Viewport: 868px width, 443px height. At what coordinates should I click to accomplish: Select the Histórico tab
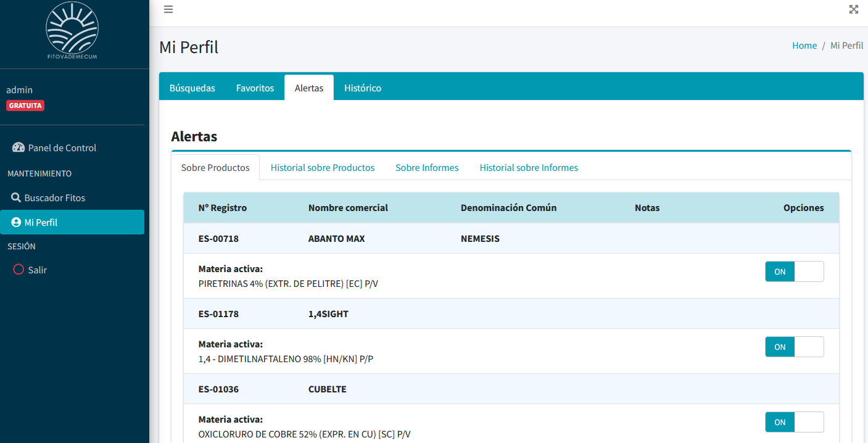[x=363, y=88]
